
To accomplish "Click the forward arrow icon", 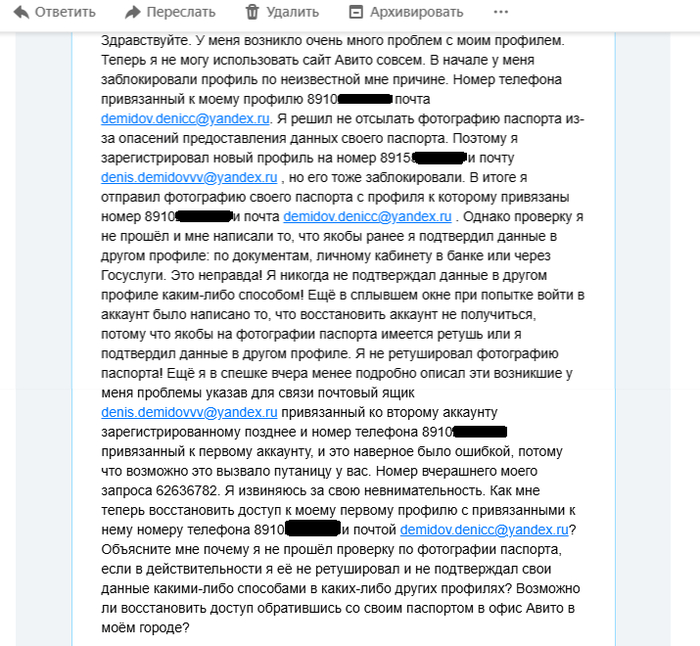I will (133, 12).
